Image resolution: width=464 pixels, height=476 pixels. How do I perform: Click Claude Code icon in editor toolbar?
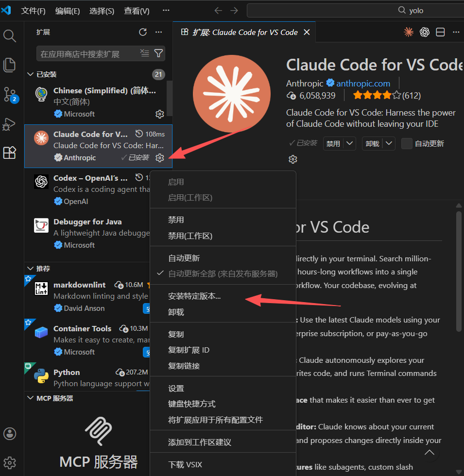pyautogui.click(x=409, y=32)
